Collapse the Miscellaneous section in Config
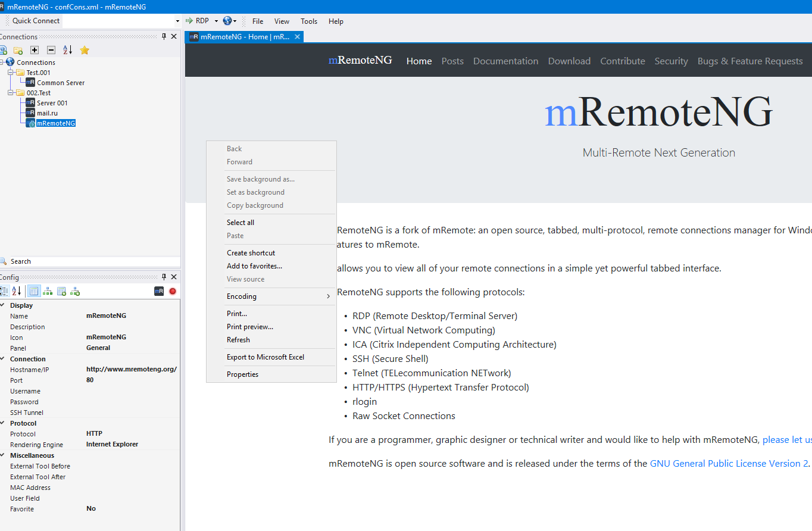The width and height of the screenshot is (812, 531). coord(2,455)
